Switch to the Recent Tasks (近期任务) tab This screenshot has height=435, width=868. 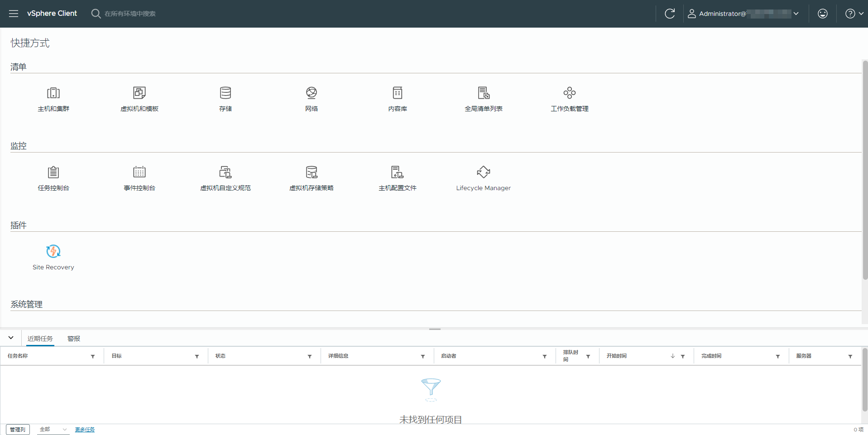click(x=40, y=339)
